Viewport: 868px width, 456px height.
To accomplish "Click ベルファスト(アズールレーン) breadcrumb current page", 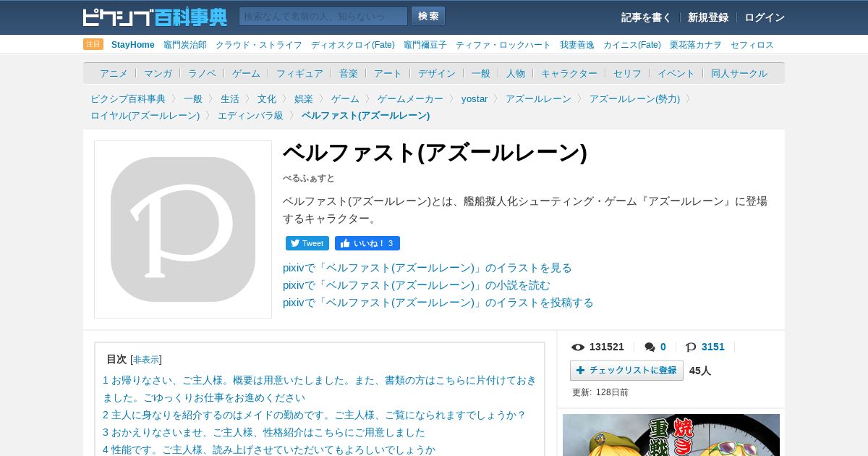I will (365, 115).
